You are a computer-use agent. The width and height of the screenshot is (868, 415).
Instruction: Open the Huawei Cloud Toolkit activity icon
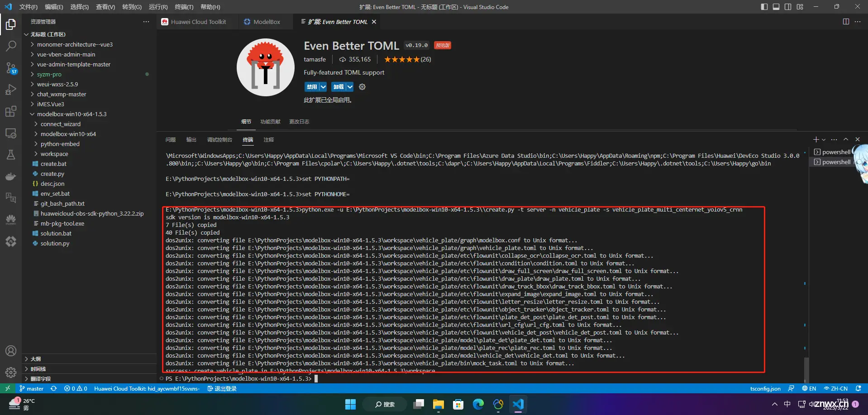point(11,220)
